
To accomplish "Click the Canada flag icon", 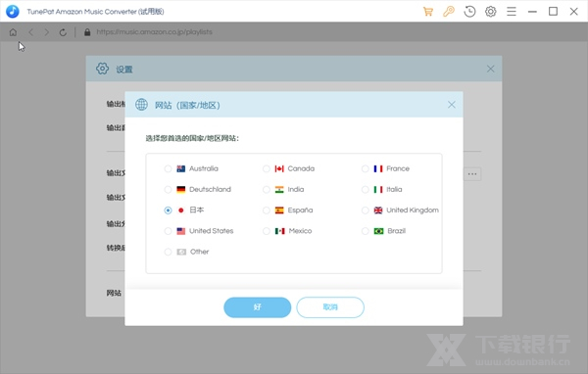I will coord(279,169).
